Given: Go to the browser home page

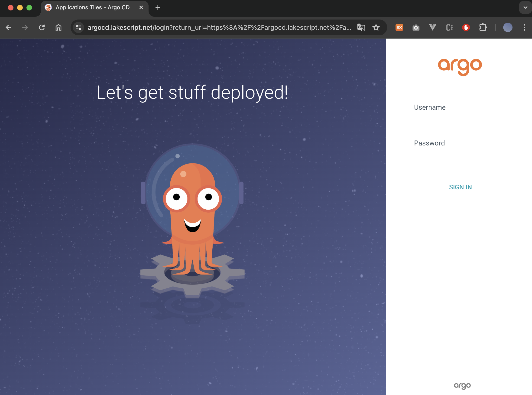Looking at the screenshot, I should [x=58, y=27].
